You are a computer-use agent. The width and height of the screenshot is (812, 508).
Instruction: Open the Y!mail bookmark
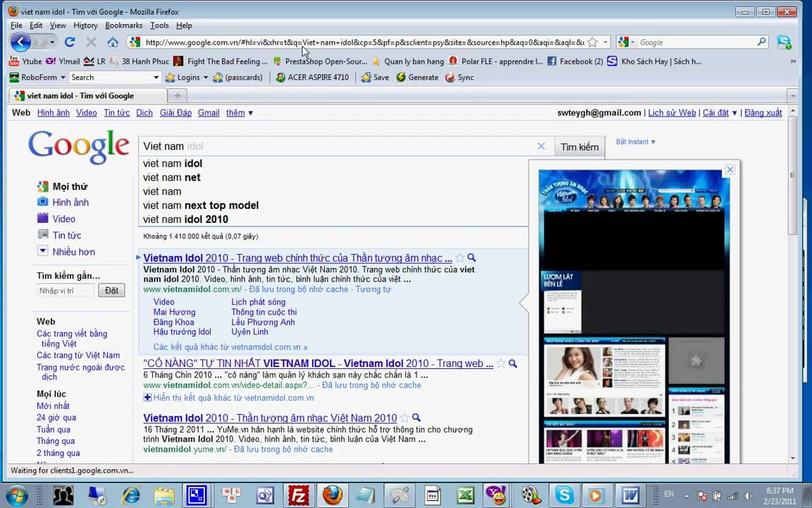[63, 61]
